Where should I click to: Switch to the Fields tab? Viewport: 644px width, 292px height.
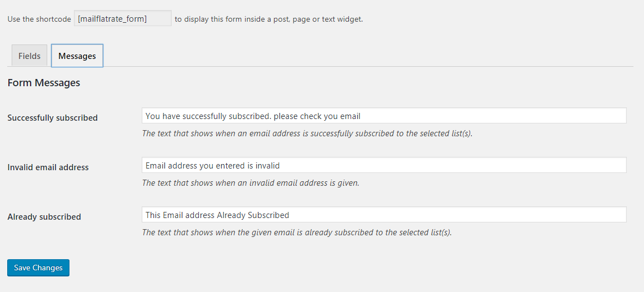coord(29,56)
